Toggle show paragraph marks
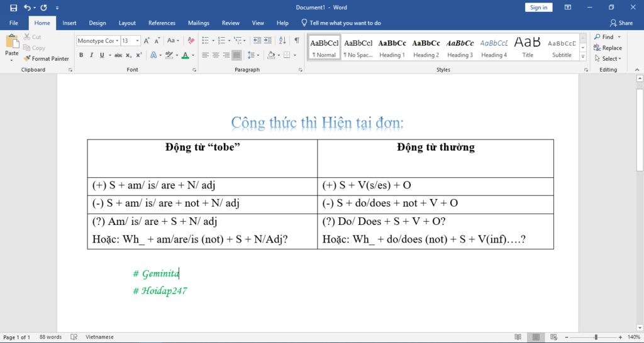This screenshot has height=343, width=644. coord(297,41)
